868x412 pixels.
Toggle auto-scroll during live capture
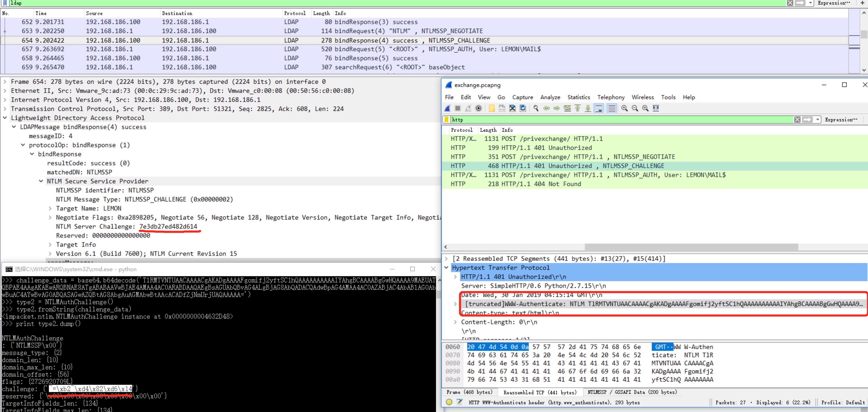(x=598, y=108)
